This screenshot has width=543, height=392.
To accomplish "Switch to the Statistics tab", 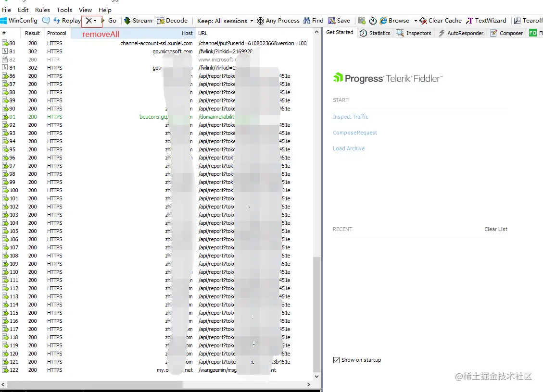I will coord(375,33).
